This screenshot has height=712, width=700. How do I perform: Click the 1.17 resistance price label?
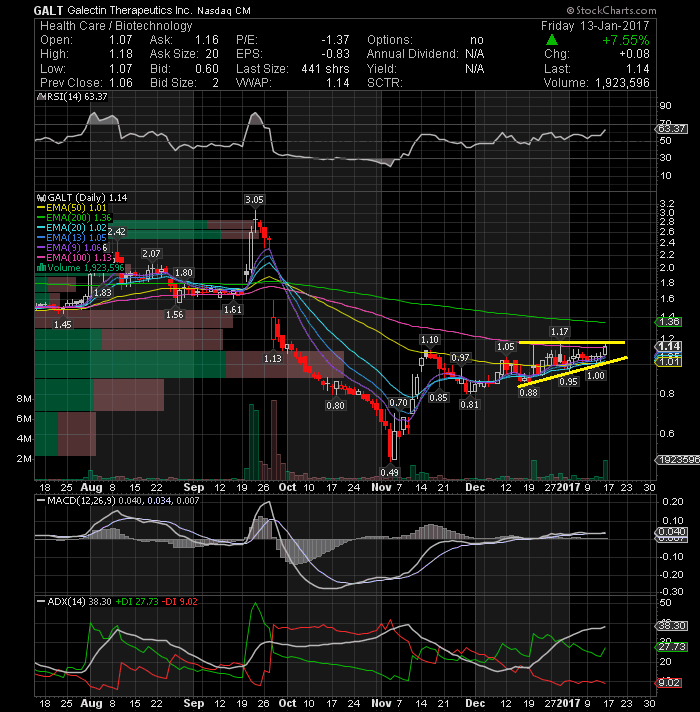(x=559, y=332)
